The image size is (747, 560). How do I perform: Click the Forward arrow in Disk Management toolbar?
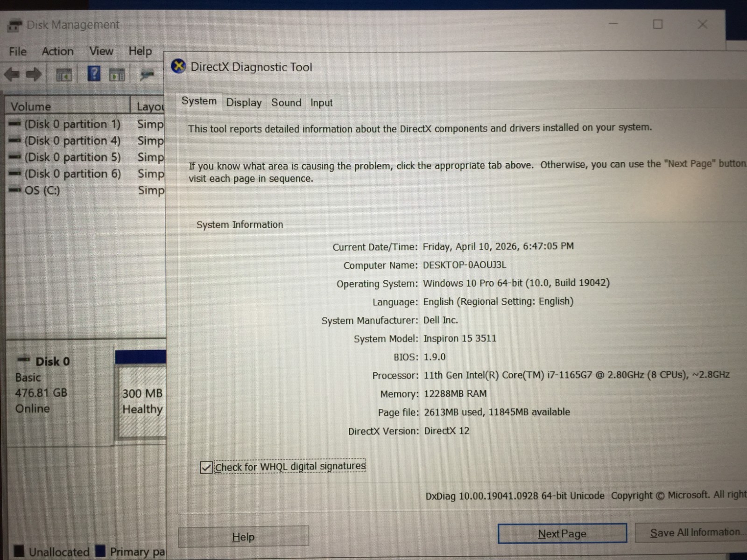point(34,74)
